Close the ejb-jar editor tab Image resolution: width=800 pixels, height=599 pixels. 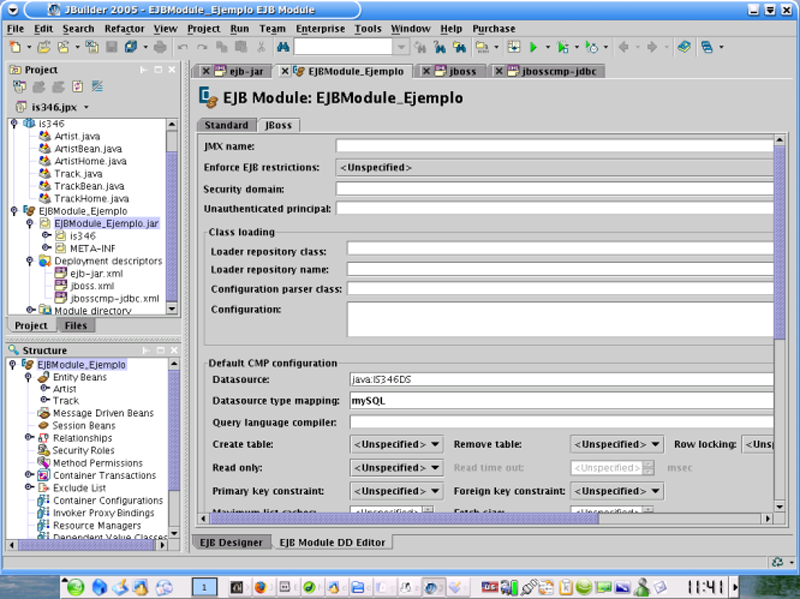pos(206,72)
